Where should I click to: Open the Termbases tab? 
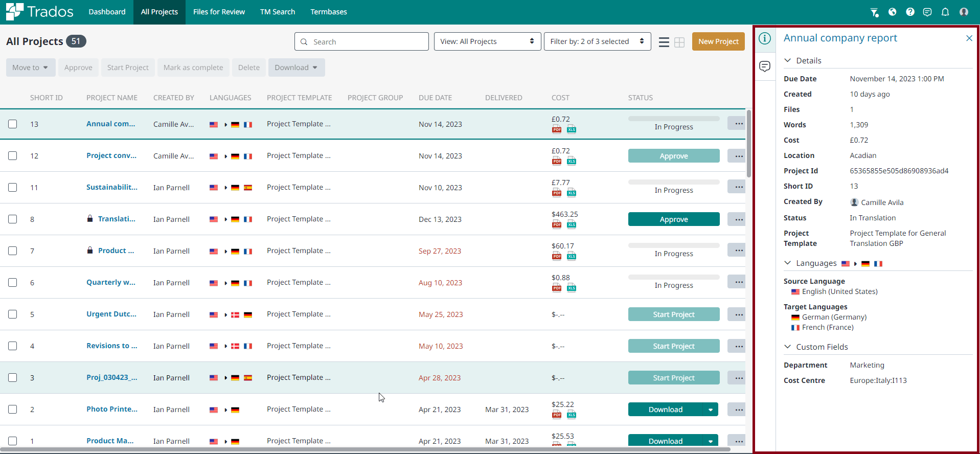pyautogui.click(x=329, y=12)
